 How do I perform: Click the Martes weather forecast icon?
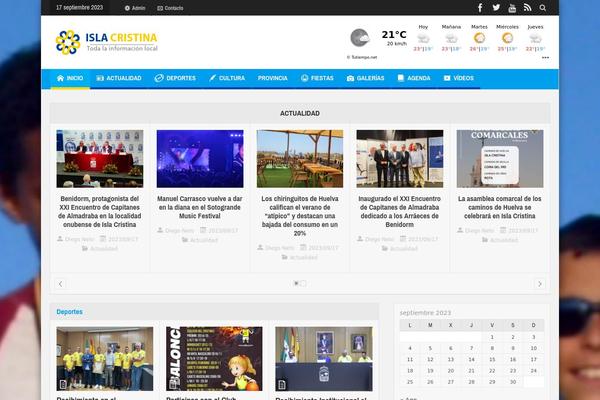click(479, 38)
